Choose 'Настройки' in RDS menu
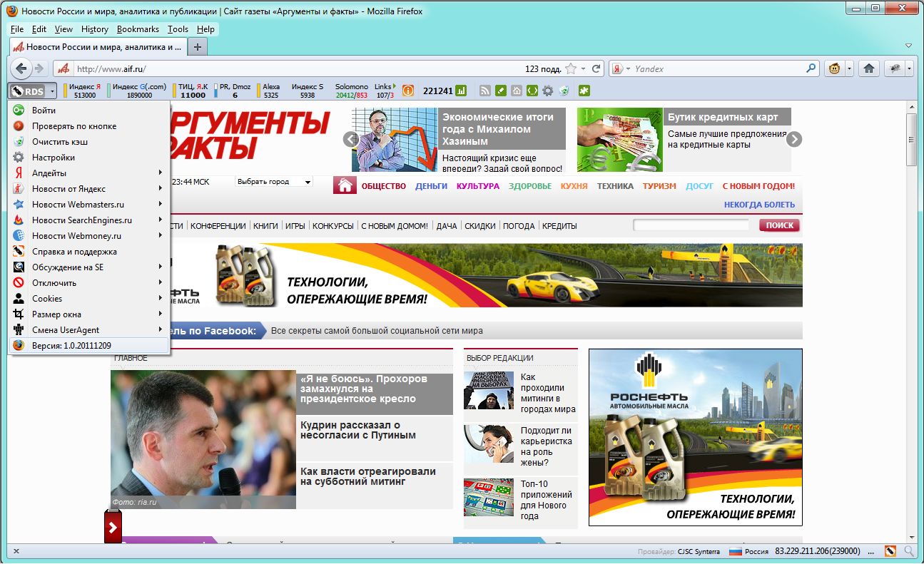The height and width of the screenshot is (564, 924). pyautogui.click(x=89, y=158)
